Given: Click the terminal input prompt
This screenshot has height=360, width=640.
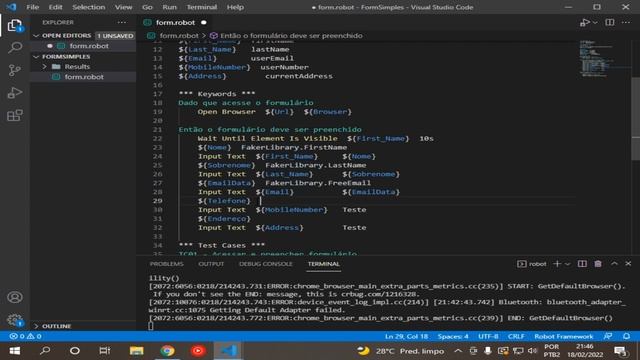Looking at the screenshot, I should click(151, 326).
